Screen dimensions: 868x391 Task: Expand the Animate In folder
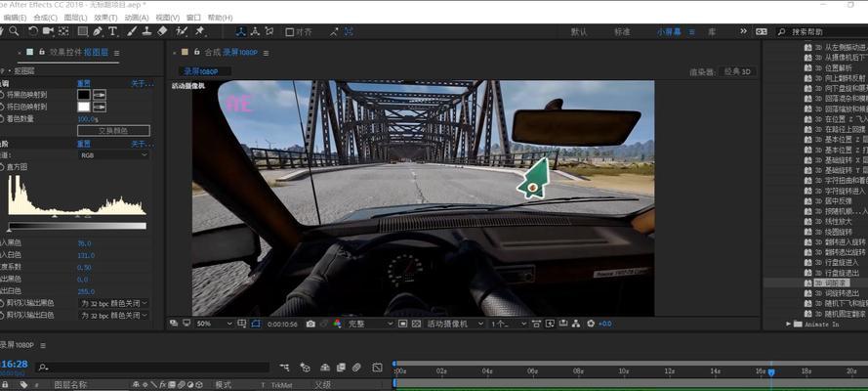(x=788, y=324)
